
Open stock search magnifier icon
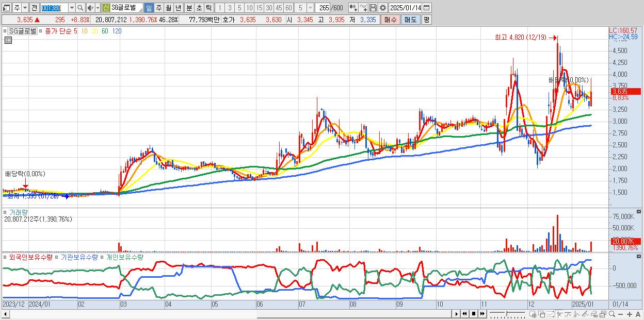coord(80,8)
